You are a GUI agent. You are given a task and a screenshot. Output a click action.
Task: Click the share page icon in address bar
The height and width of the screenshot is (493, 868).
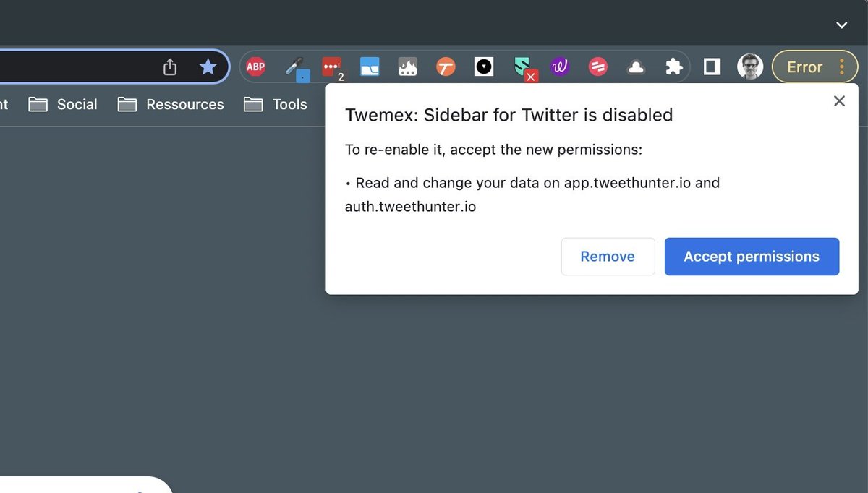click(170, 67)
